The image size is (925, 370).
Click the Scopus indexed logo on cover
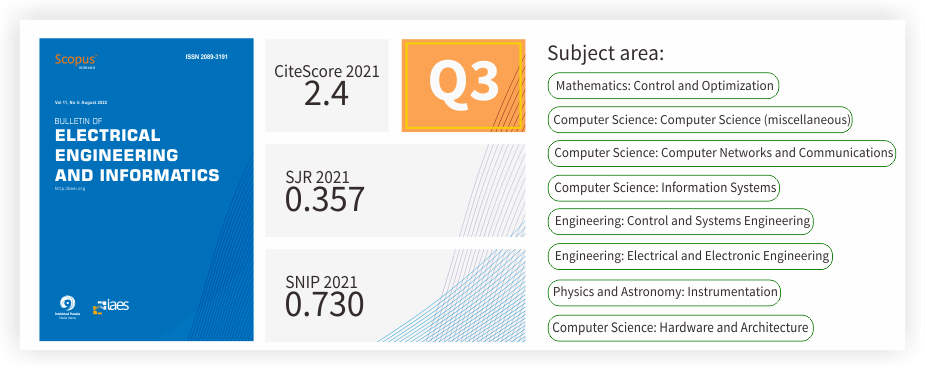76,61
